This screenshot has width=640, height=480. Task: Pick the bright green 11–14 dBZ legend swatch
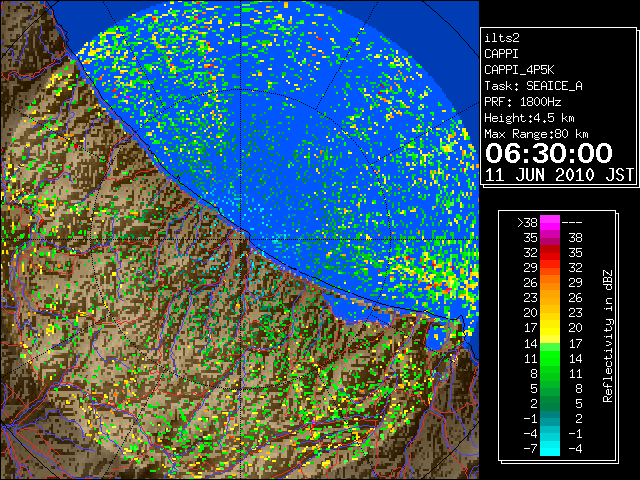tap(550, 358)
